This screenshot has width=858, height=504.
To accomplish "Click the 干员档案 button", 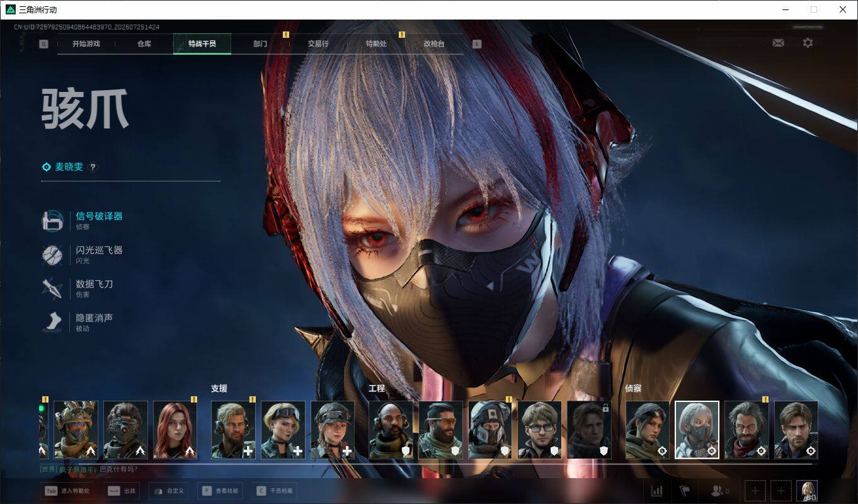I will [273, 491].
